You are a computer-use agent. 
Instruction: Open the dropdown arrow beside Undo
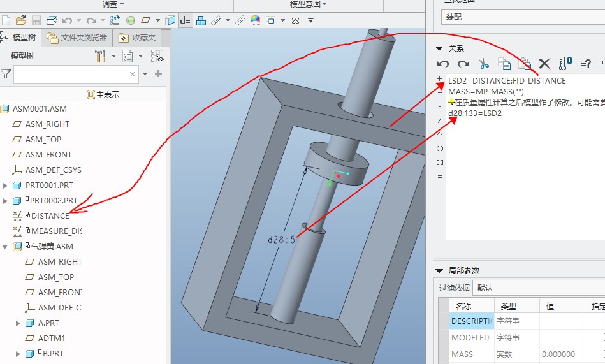(78, 20)
